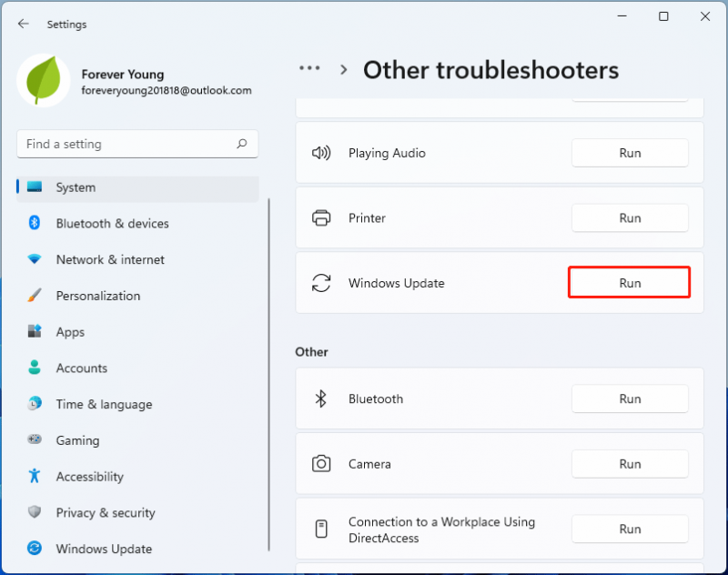Open Gaming settings
This screenshot has height=575, width=728.
coord(137,440)
